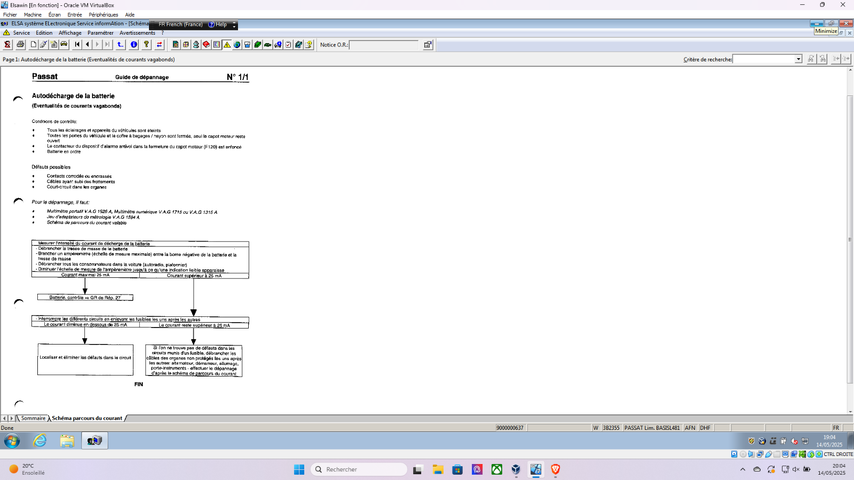Click the green car body icon
854x480 pixels.
point(267,45)
